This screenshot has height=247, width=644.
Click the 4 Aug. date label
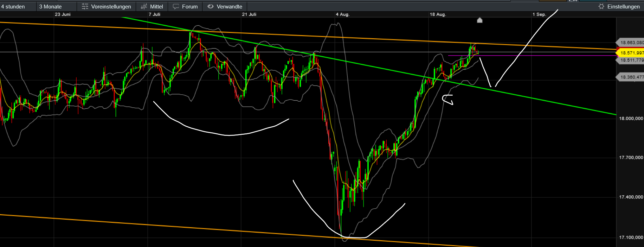pyautogui.click(x=342, y=14)
